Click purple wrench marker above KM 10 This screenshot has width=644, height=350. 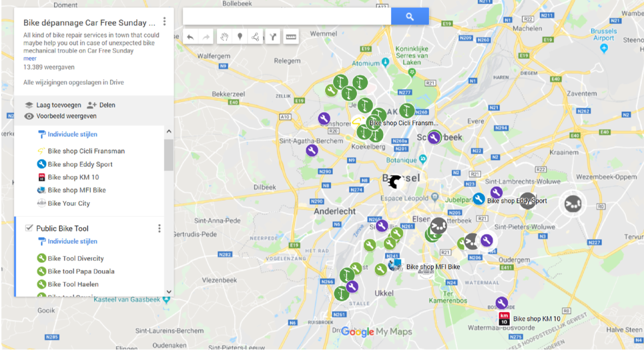pos(501,303)
